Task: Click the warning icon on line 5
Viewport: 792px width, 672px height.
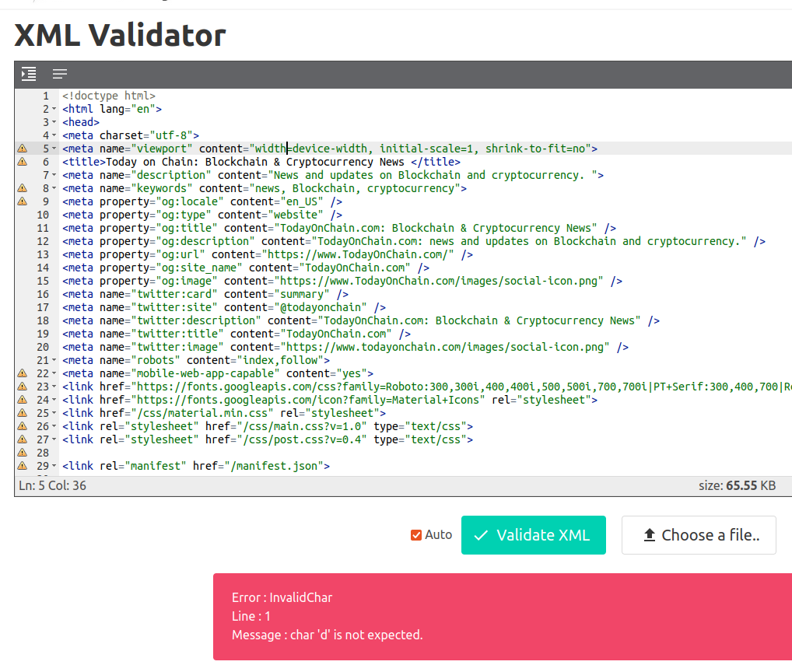Action: 22,149
